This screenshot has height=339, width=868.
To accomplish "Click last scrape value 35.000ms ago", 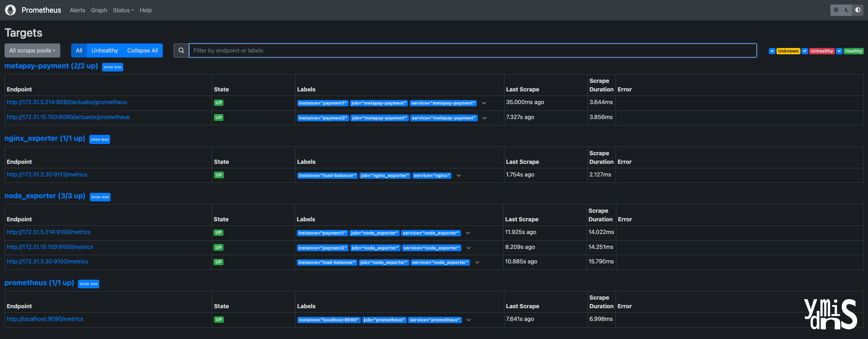I will (x=525, y=102).
